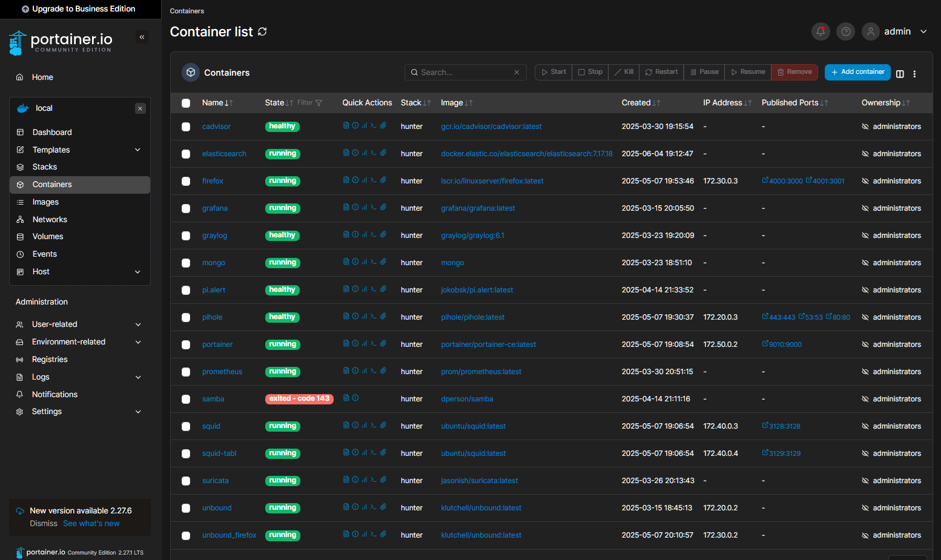Open help question mark icon in header
941x560 pixels.
(846, 31)
